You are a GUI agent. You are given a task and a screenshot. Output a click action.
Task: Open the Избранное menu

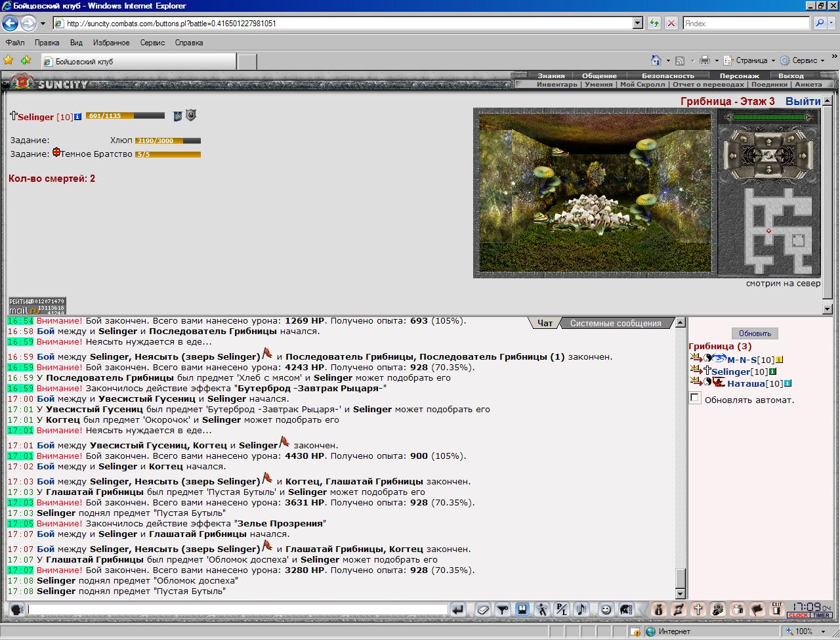pos(111,43)
